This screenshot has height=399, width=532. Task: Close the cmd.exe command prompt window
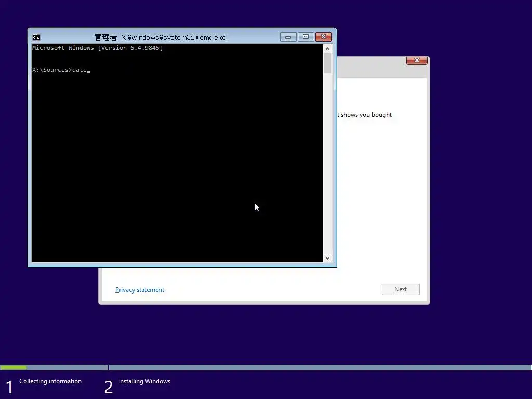pos(323,37)
